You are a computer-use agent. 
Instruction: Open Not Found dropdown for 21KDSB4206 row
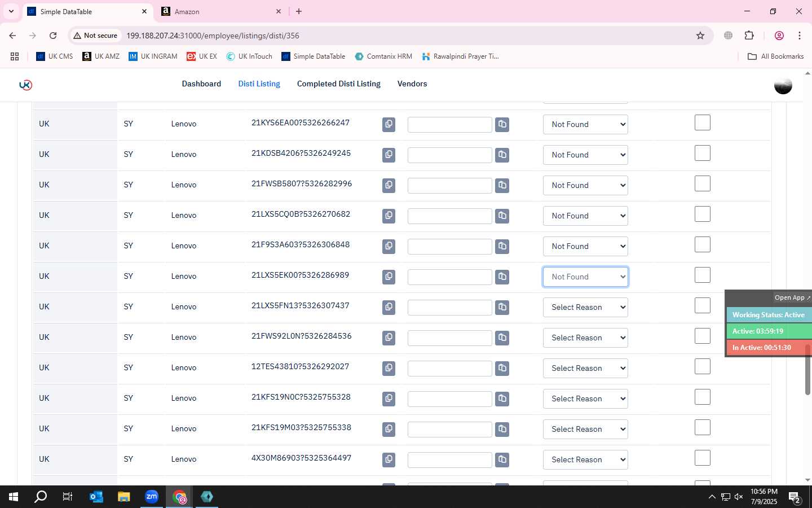click(585, 155)
